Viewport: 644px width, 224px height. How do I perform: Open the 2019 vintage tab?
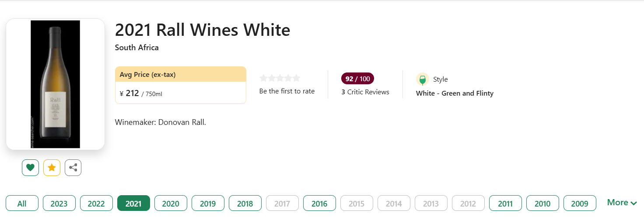[x=208, y=203]
